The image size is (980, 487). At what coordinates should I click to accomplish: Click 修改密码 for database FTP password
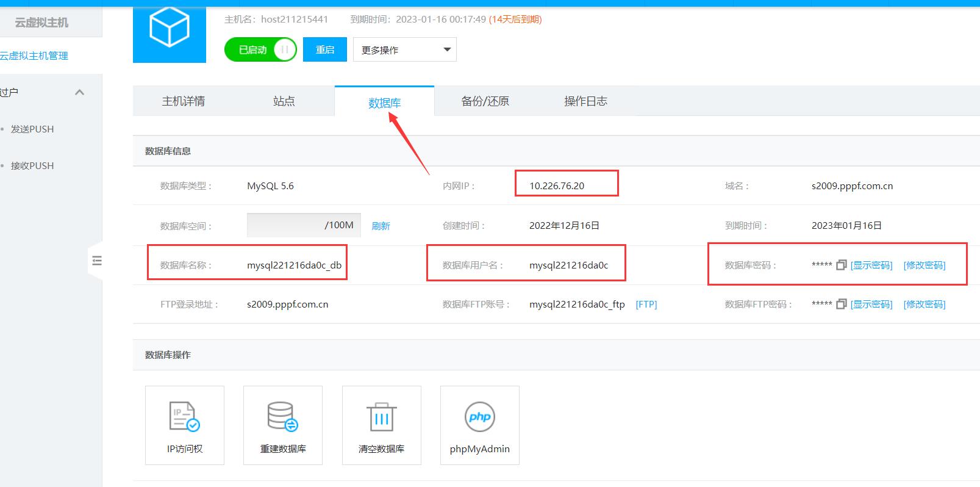925,305
